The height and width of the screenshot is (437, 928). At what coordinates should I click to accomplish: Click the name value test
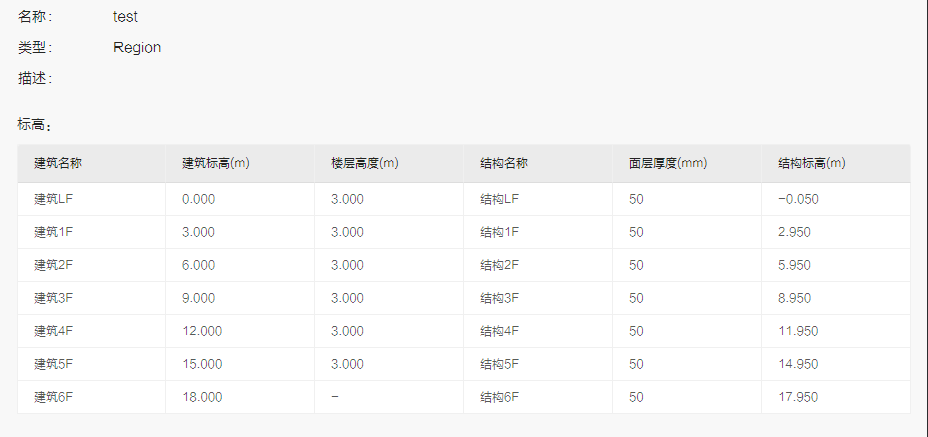pyautogui.click(x=125, y=17)
